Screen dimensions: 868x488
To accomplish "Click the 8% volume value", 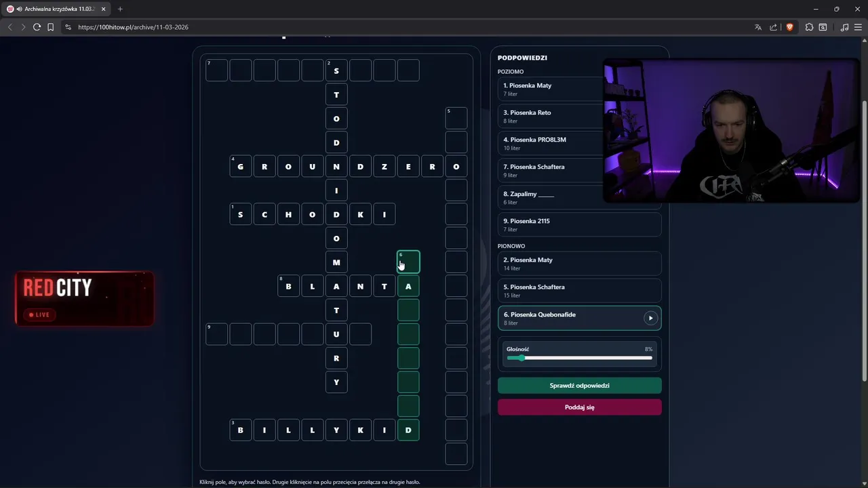I will (648, 349).
